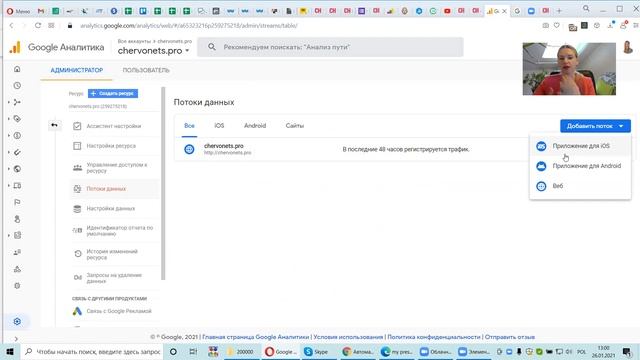This screenshot has height=360, width=640.
Task: Click the browser reload icon
Action: coord(38,25)
